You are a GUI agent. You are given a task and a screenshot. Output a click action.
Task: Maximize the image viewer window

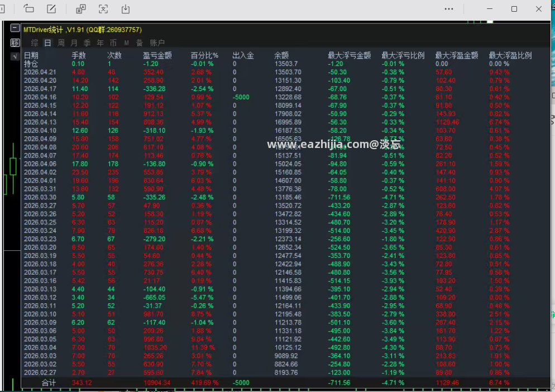coord(514,9)
